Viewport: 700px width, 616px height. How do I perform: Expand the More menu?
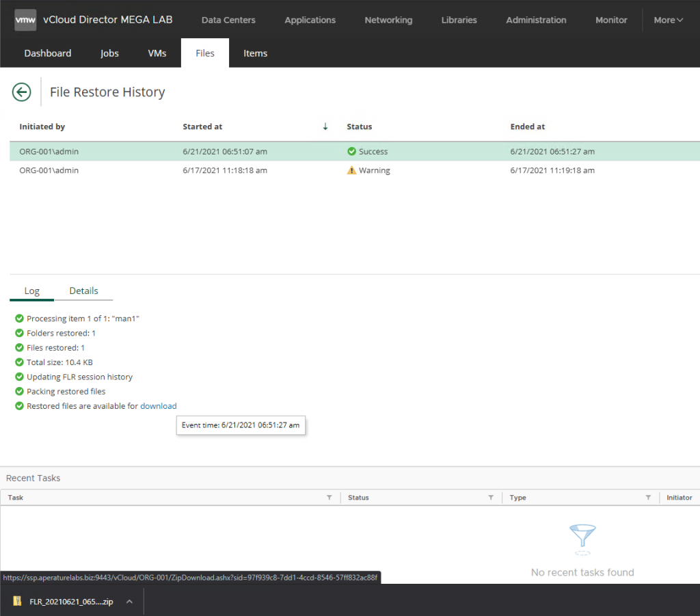point(669,20)
